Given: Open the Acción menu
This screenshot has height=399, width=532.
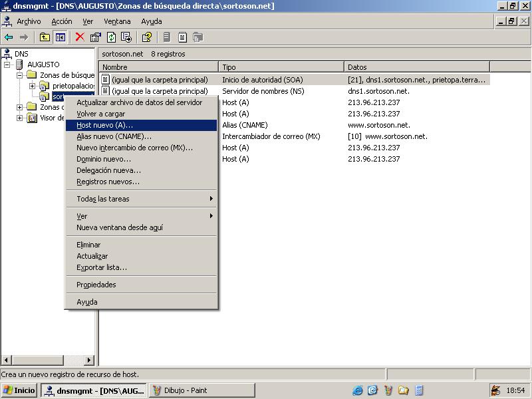Looking at the screenshot, I should pyautogui.click(x=62, y=21).
